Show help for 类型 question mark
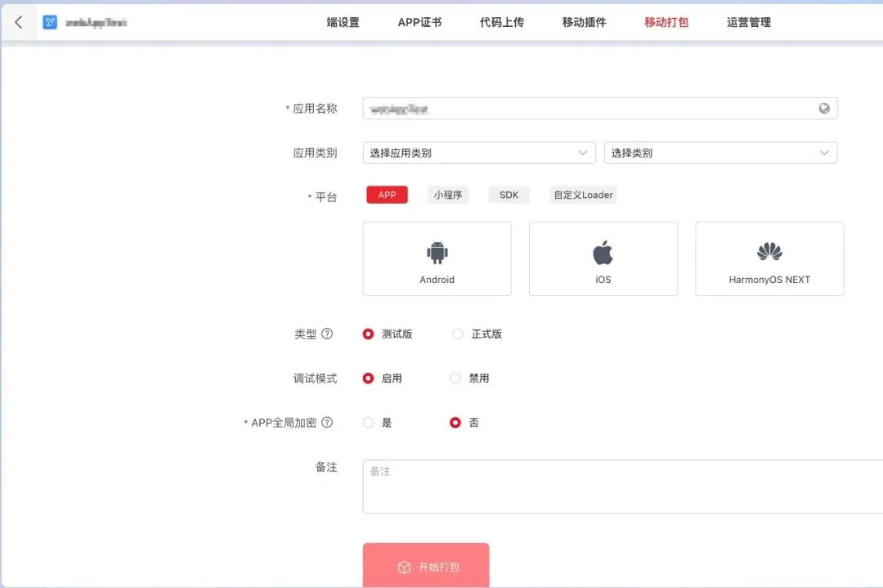883x588 pixels. pos(327,334)
